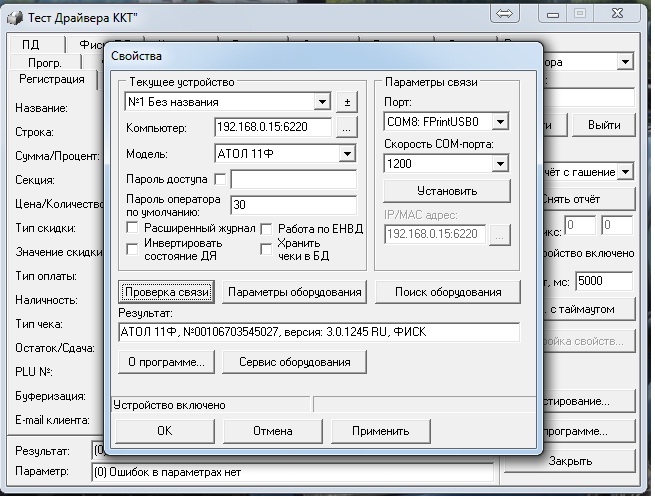This screenshot has height=501, width=655.
Task: Click the E-mail клиента label
Action: click(x=52, y=420)
